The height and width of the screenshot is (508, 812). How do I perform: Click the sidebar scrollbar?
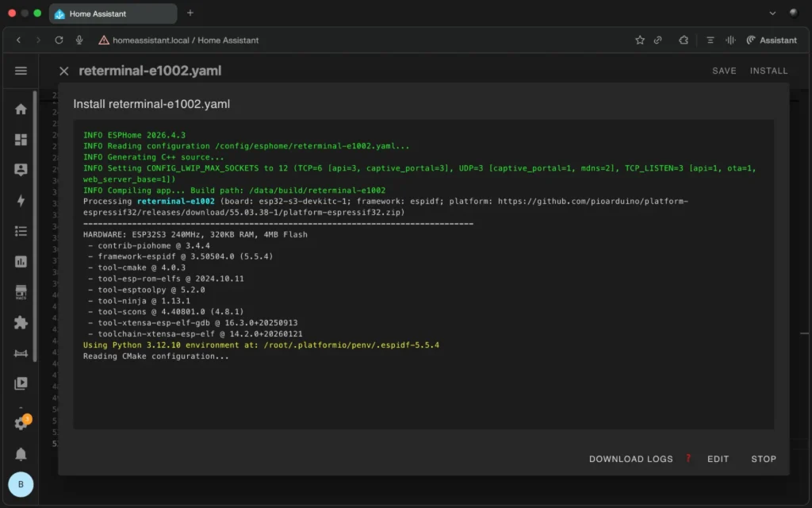35,226
